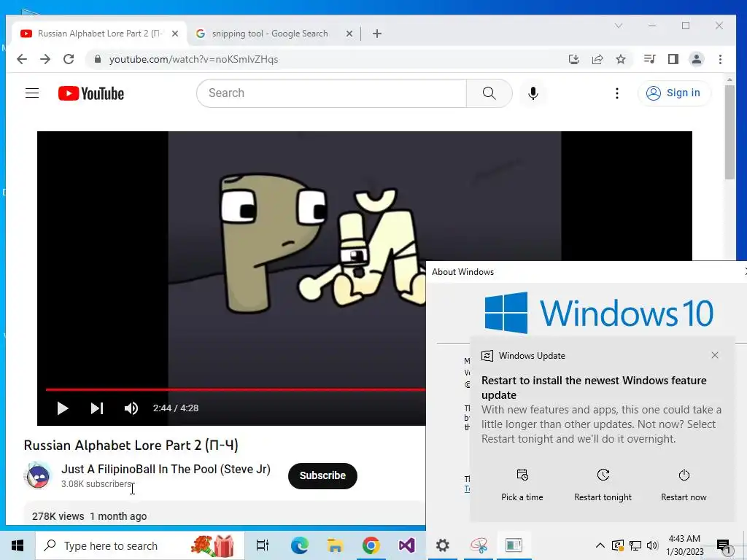
Task: Open the Windows Start menu
Action: tap(18, 545)
